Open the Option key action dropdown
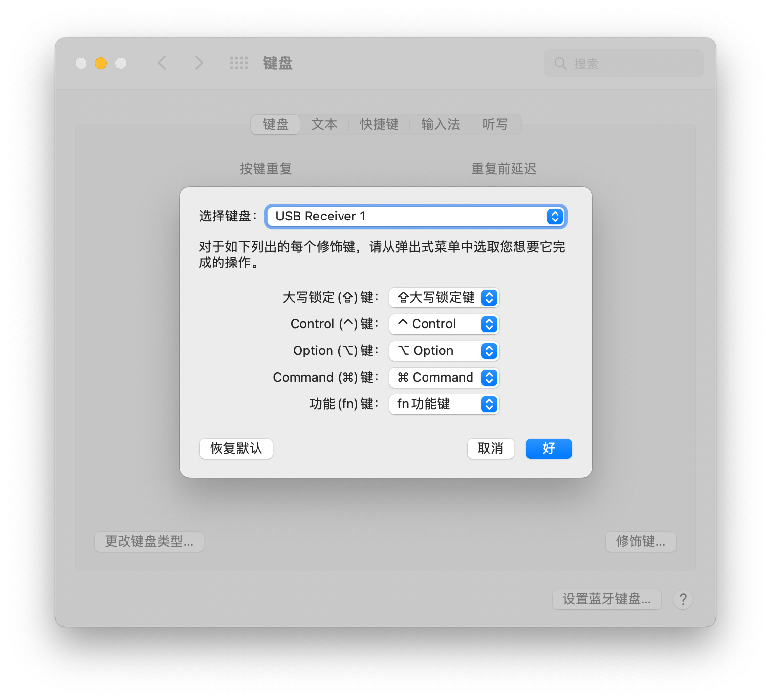This screenshot has width=771, height=700. tap(444, 351)
